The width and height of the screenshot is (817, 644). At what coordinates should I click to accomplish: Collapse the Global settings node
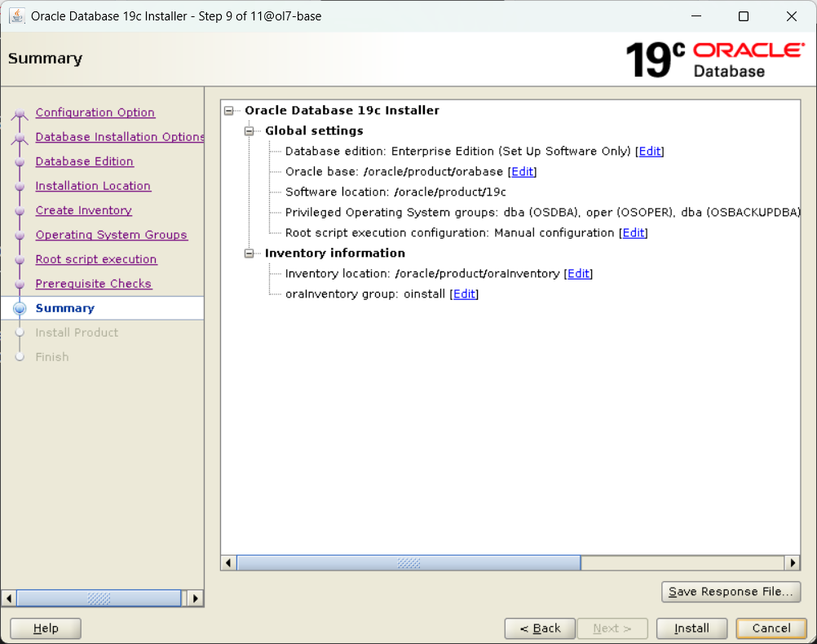[249, 130]
